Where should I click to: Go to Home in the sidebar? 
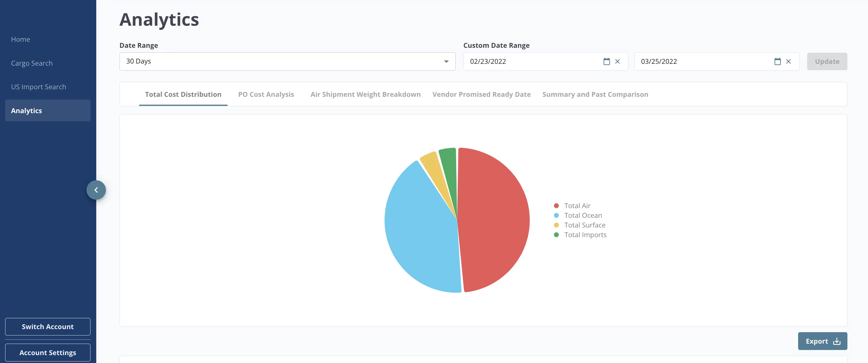coord(21,39)
